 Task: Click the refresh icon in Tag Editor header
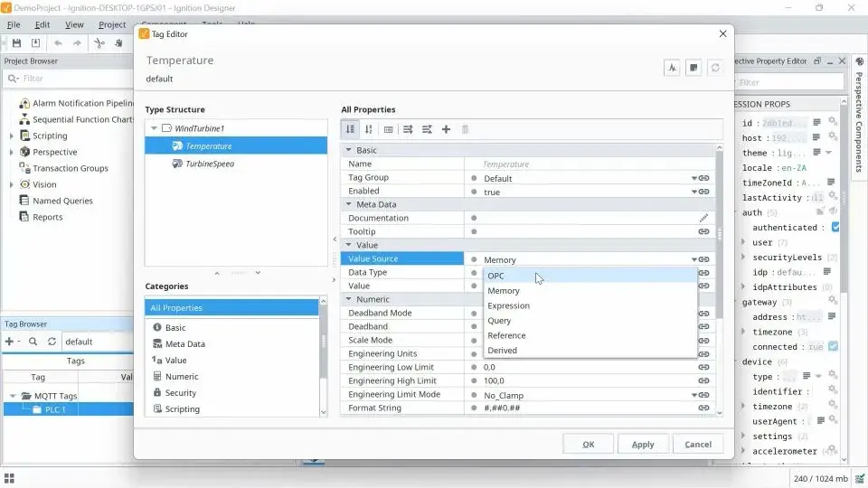coord(715,68)
